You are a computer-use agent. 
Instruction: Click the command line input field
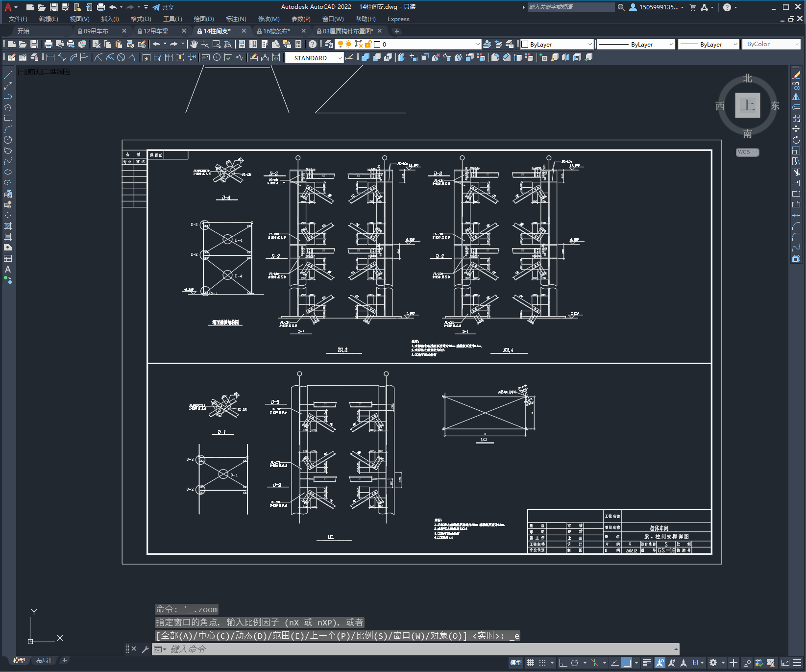415,649
